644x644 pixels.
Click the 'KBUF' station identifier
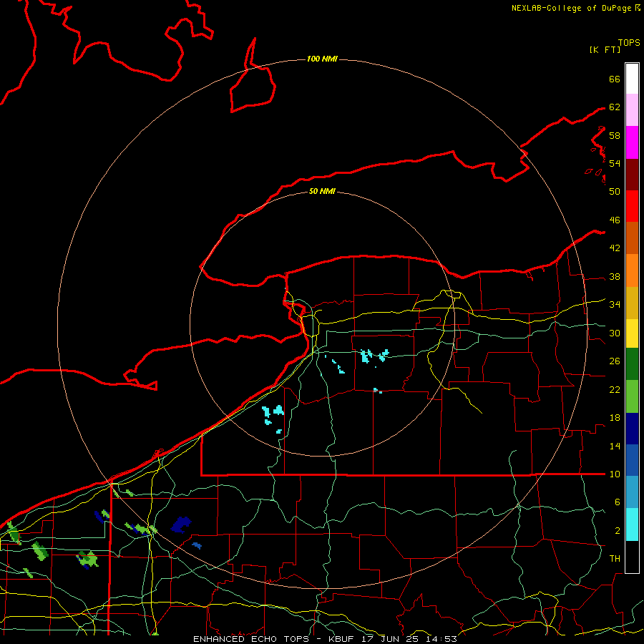(x=342, y=639)
